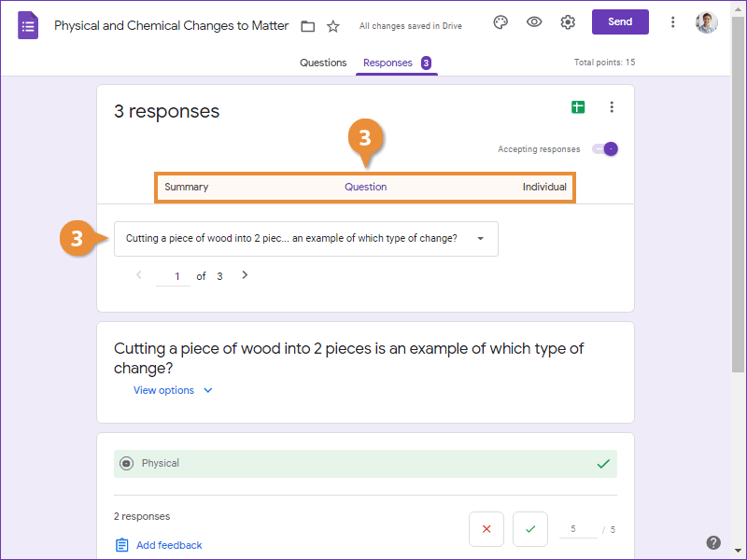The width and height of the screenshot is (747, 560).
Task: Mark the response correct with the green checkmark
Action: (x=529, y=529)
